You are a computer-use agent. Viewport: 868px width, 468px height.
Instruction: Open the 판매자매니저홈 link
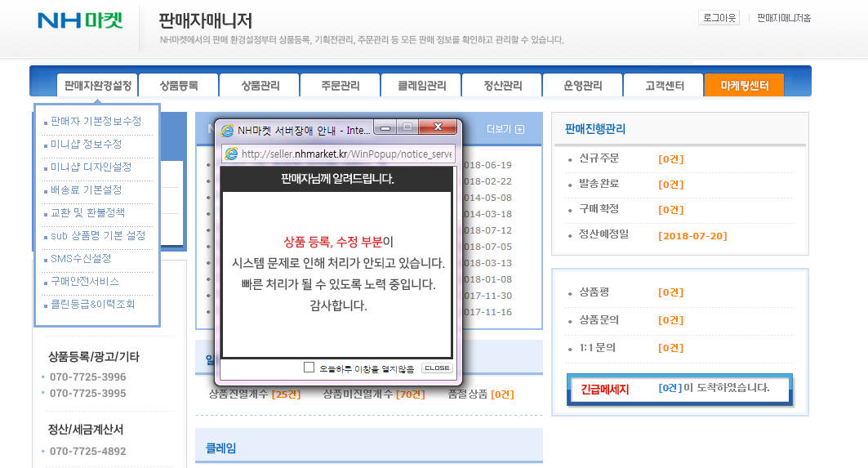point(783,17)
